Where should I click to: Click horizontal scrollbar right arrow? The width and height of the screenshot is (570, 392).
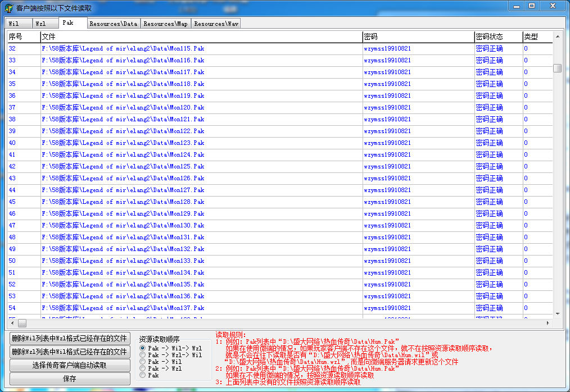click(548, 323)
